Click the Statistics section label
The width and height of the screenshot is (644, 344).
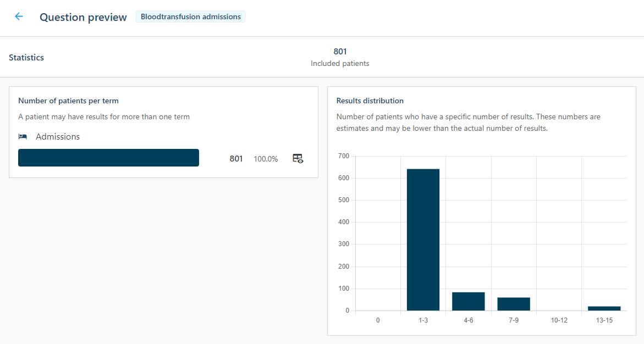click(26, 58)
